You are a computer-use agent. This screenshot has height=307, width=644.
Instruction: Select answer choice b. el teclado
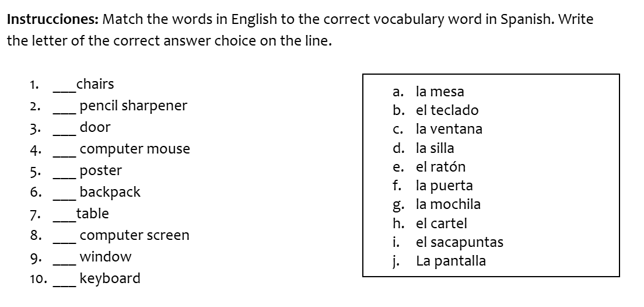tap(446, 110)
